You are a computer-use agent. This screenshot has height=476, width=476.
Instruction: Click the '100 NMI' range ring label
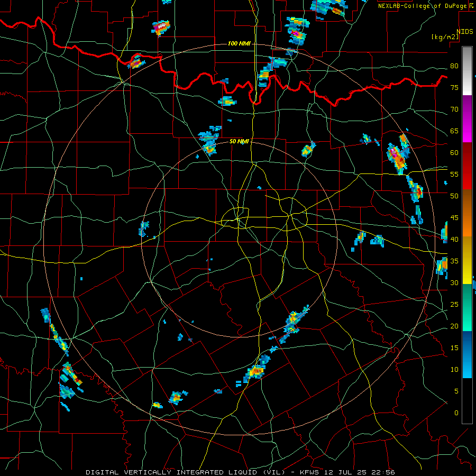pos(239,44)
